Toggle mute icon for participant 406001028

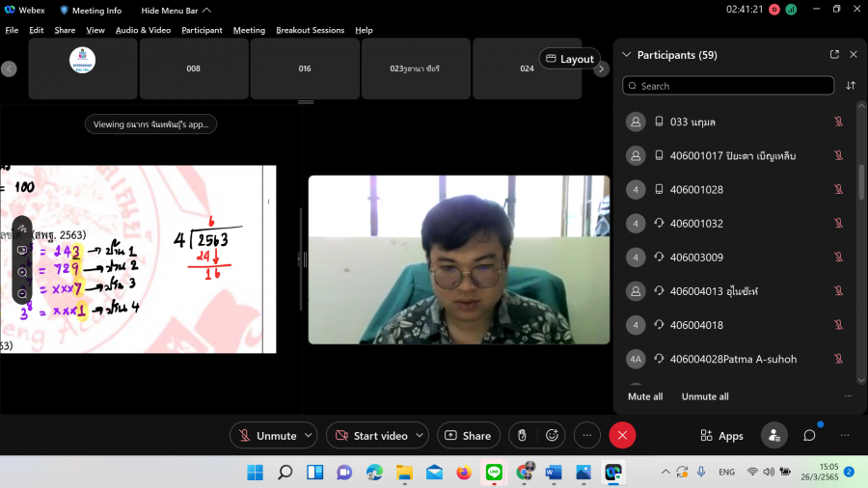click(x=838, y=190)
